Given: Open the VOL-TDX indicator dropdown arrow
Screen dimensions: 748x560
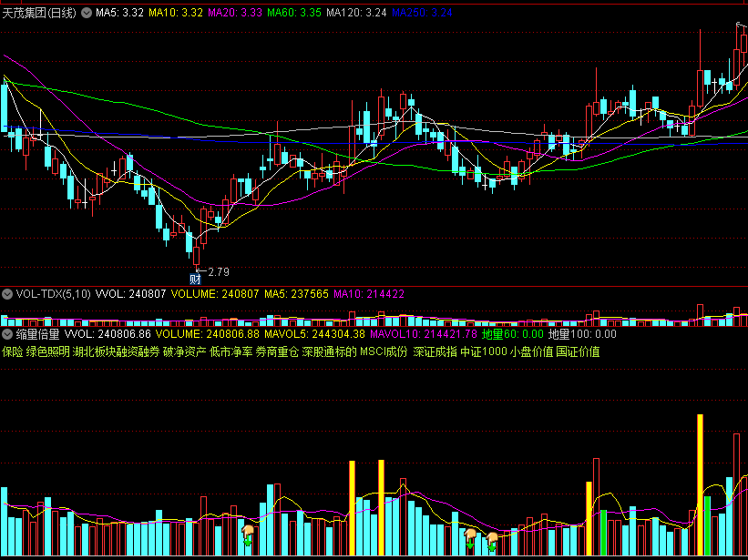Looking at the screenshot, I should point(6,294).
